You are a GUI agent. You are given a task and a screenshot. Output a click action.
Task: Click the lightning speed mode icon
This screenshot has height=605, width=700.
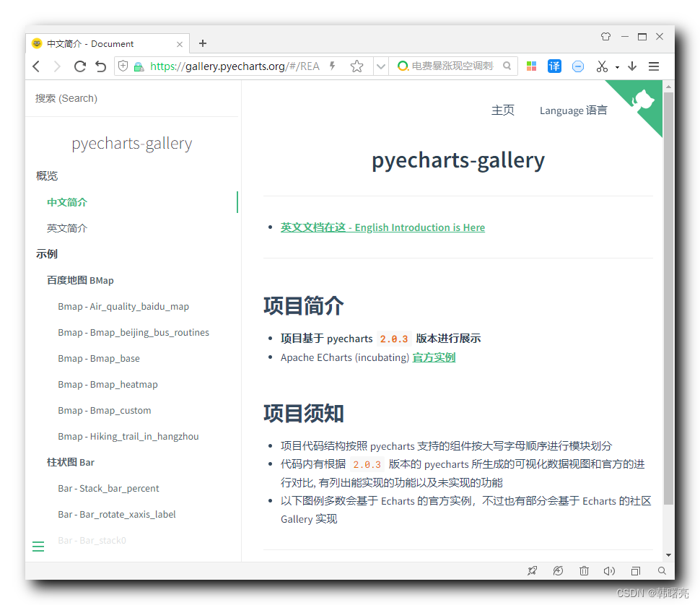pos(333,66)
